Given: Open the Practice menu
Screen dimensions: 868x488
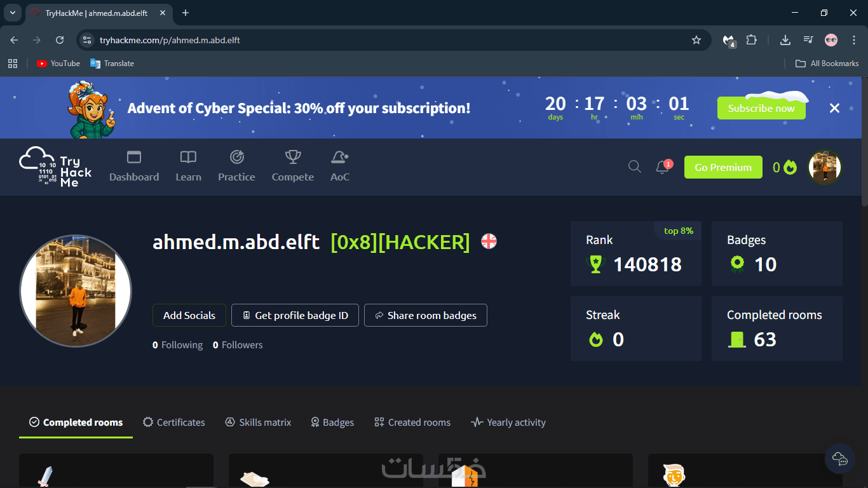Looking at the screenshot, I should point(236,167).
